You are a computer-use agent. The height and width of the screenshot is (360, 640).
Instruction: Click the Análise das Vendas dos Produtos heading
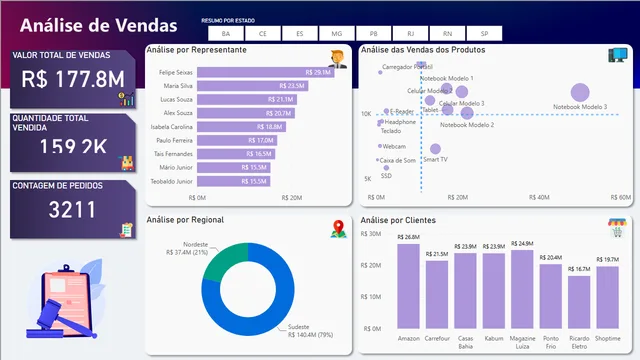[423, 50]
